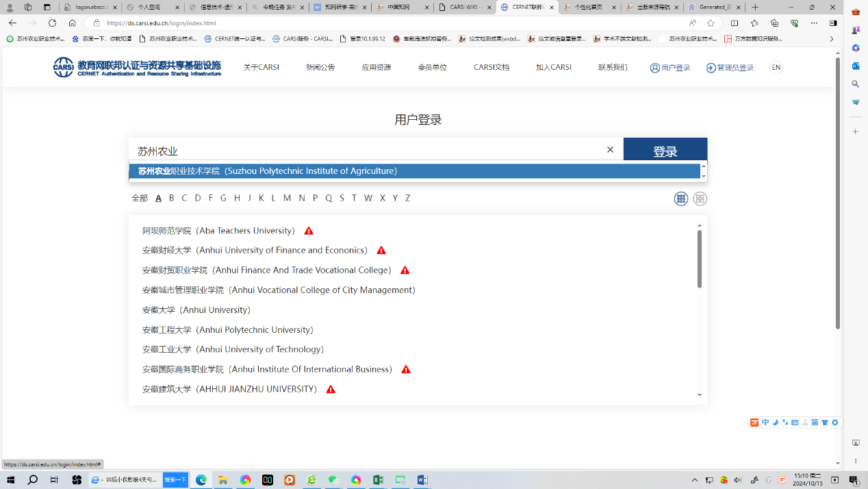Filter institutions by letter S
868x489 pixels.
pos(342,198)
